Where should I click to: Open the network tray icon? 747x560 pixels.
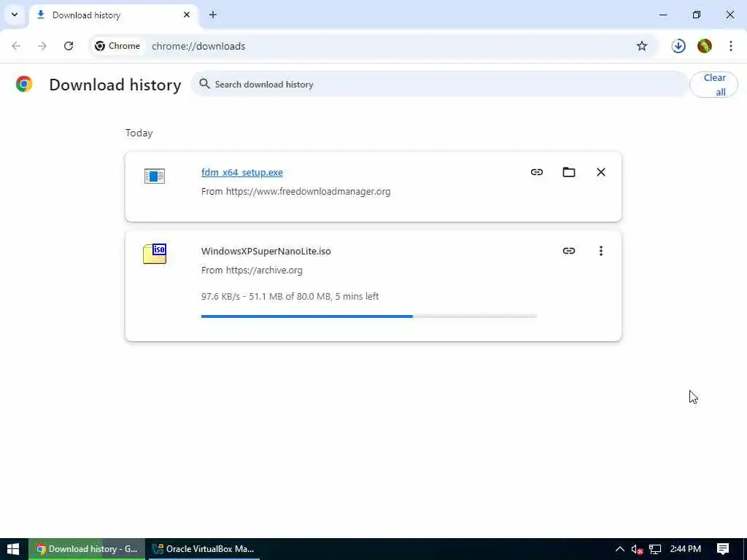pos(655,549)
